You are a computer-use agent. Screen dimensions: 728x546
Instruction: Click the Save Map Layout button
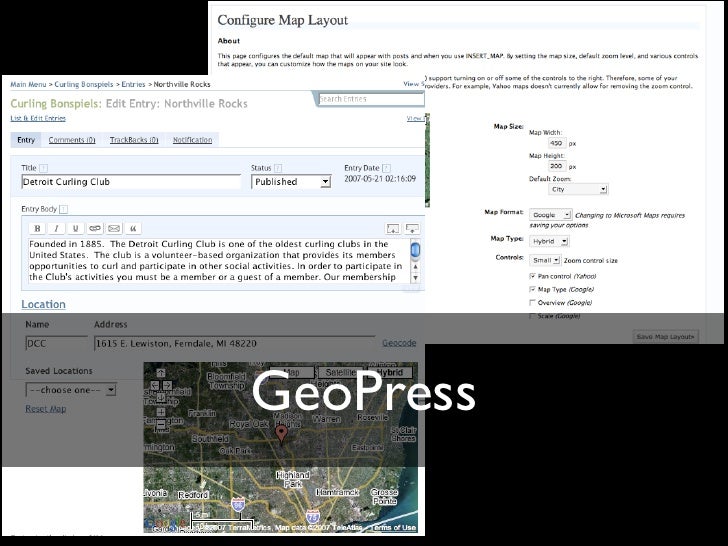pyautogui.click(x=665, y=337)
